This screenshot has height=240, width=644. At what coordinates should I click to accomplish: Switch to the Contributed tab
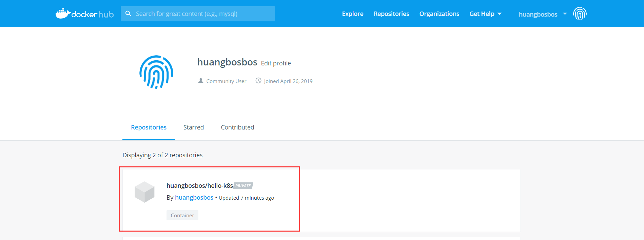click(x=237, y=127)
